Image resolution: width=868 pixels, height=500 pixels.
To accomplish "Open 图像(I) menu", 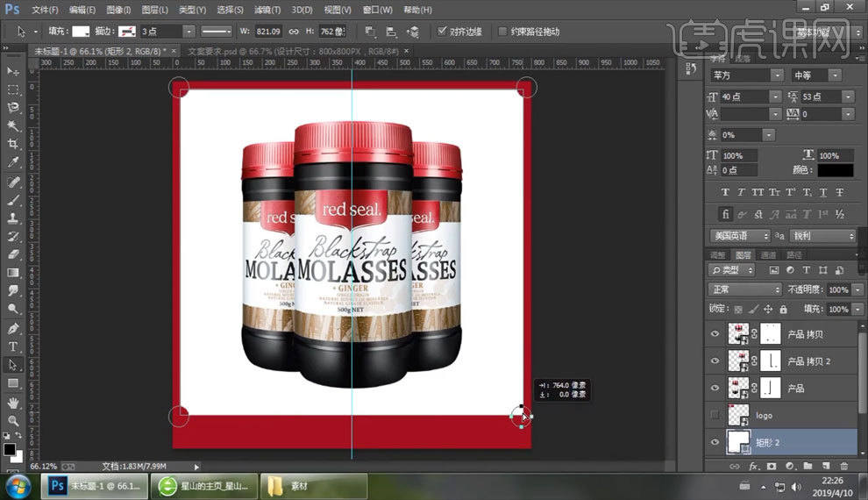I will (118, 10).
